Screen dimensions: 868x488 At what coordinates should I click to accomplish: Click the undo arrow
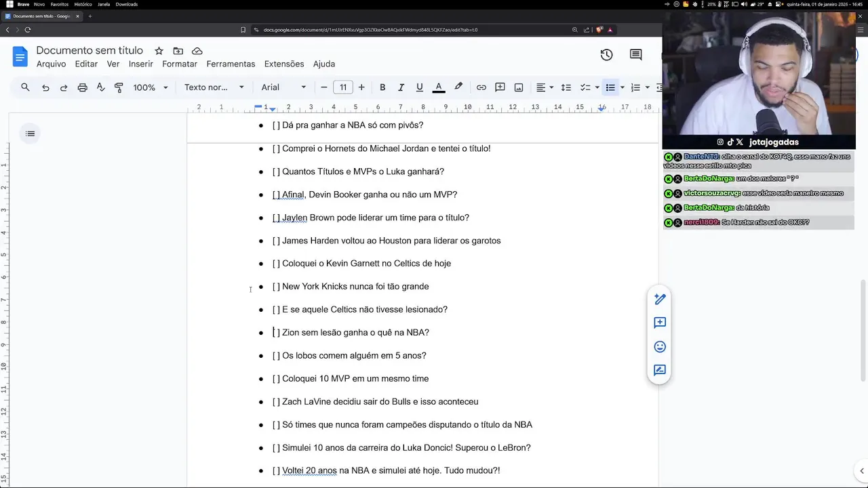45,87
